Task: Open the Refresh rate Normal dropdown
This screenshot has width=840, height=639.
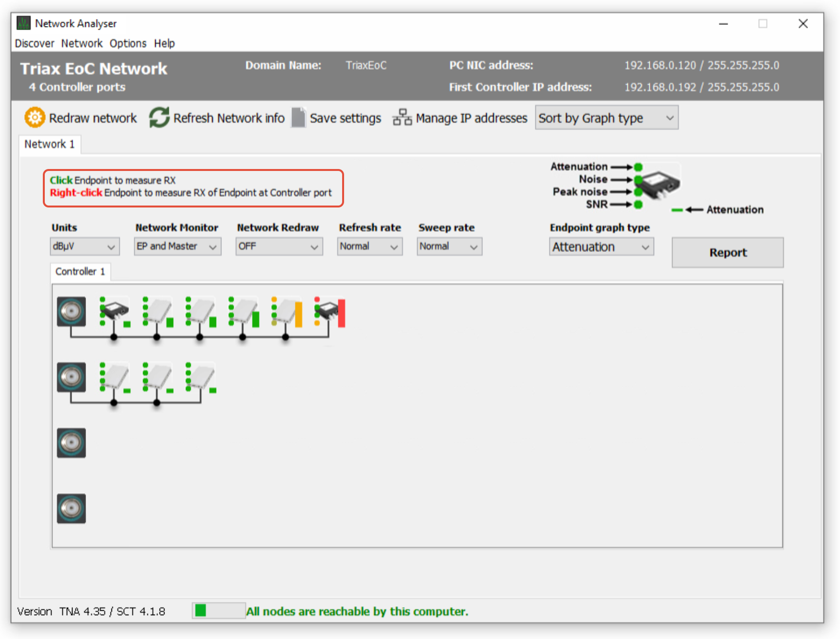Action: 370,246
